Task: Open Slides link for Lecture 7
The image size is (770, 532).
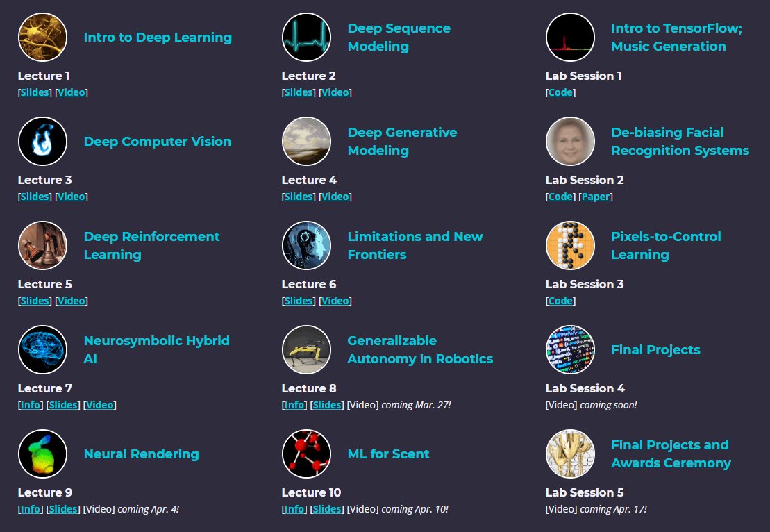Action: click(63, 405)
